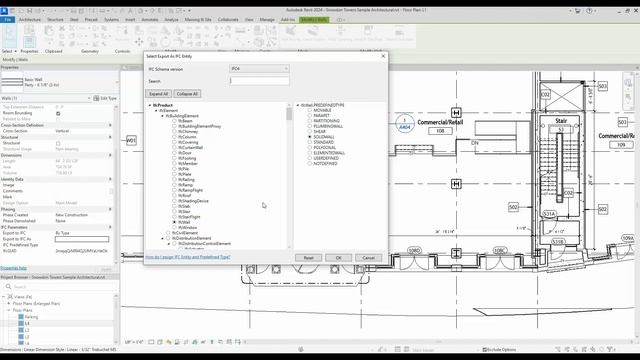
Task: Open Visual Style on view control bar
Action: click(x=160, y=342)
